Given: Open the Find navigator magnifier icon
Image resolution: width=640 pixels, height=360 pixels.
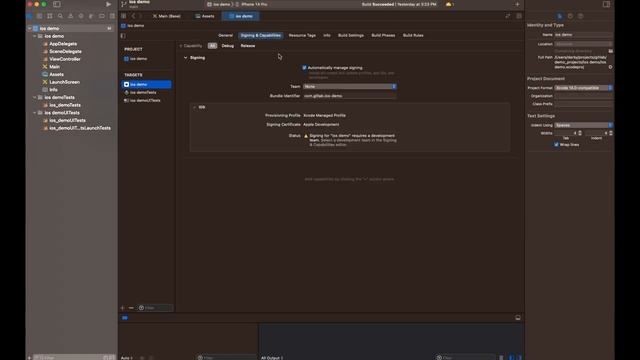Looking at the screenshot, I should click(x=60, y=16).
